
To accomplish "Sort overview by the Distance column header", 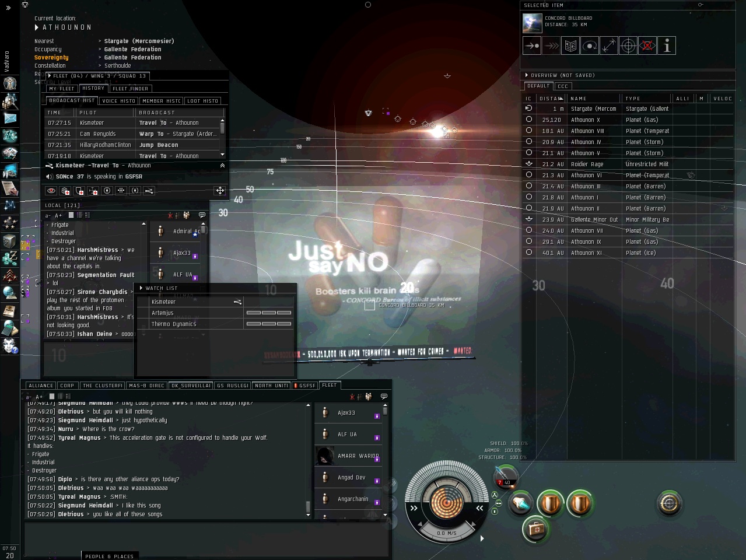I will pyautogui.click(x=551, y=99).
